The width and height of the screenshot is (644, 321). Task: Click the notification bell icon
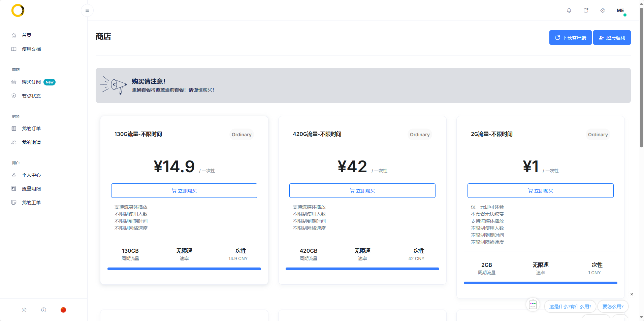(x=569, y=10)
